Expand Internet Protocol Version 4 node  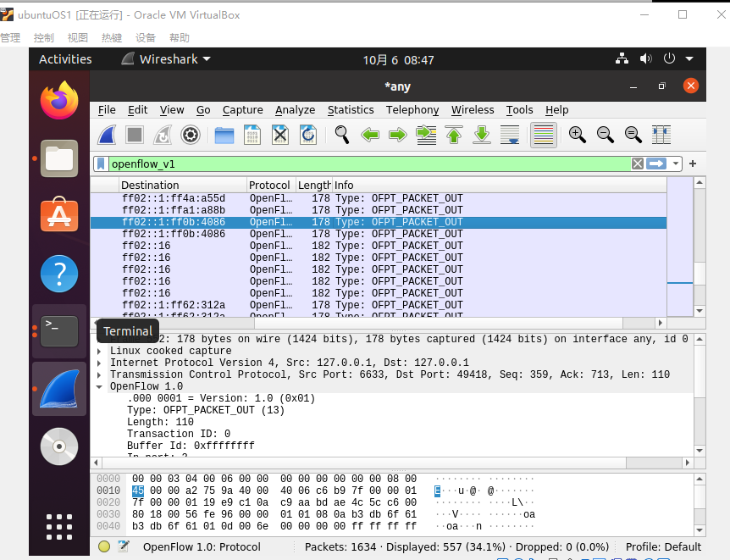pos(99,363)
